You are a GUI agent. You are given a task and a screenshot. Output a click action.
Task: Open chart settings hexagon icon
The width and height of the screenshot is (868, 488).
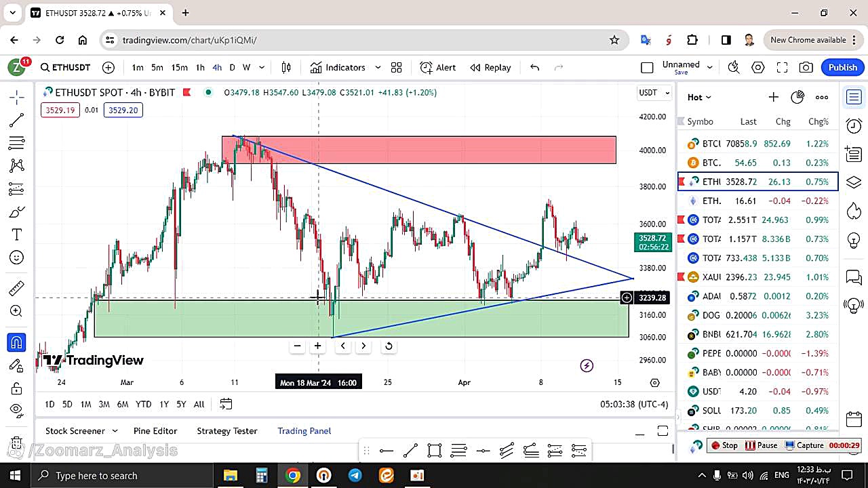click(x=758, y=67)
